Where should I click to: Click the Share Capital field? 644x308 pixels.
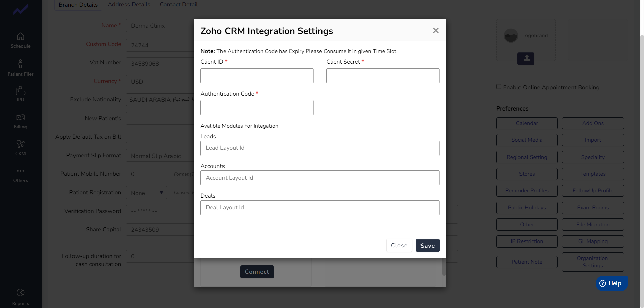pos(160,230)
